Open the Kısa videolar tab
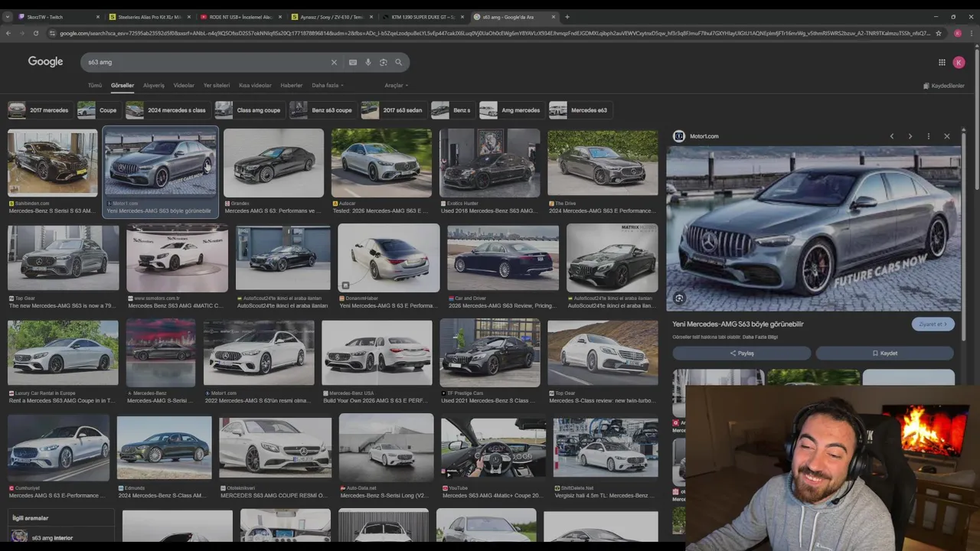 255,86
